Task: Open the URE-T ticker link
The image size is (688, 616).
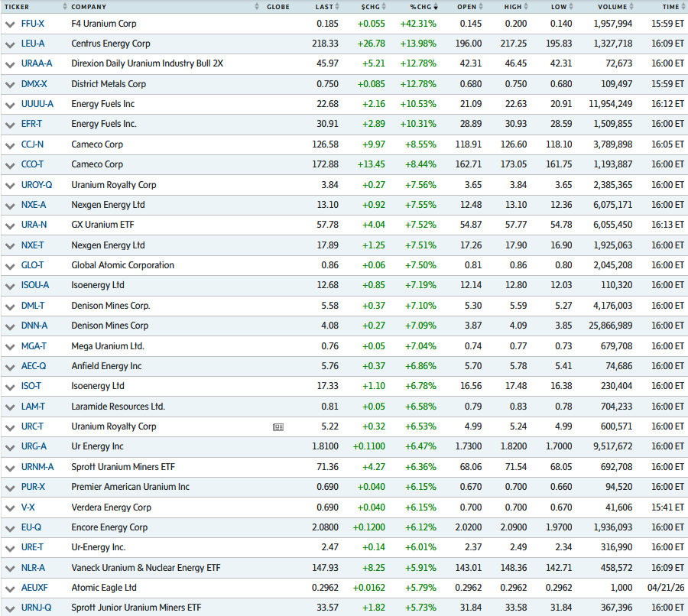Action: pyautogui.click(x=32, y=547)
